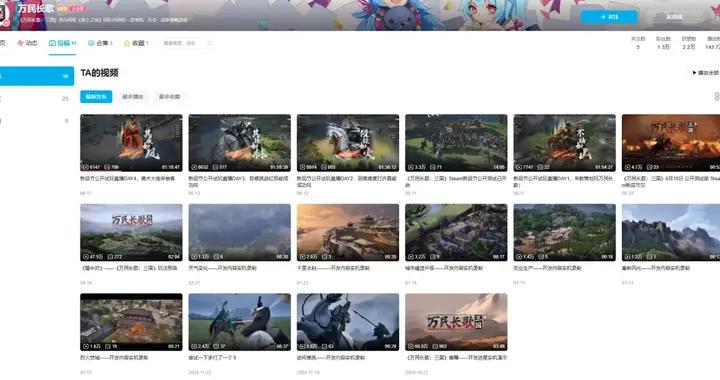The width and height of the screenshot is (720, 380).
Task: Click the 发消息 send message button
Action: click(674, 17)
